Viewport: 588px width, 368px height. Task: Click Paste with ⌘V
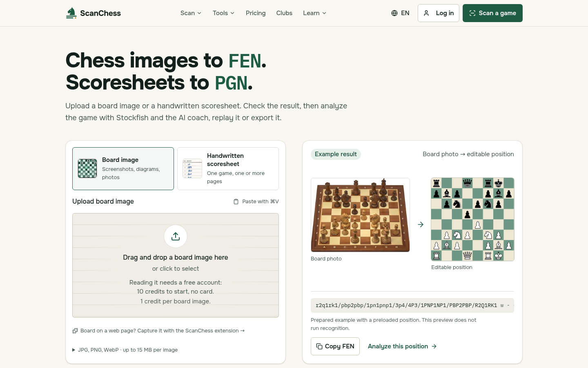pos(256,202)
